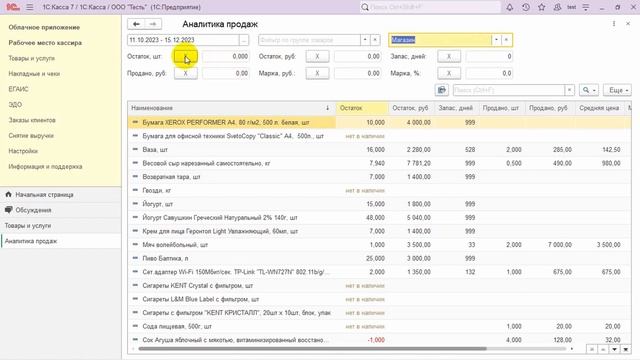Expand the product group filter dropdown
The height and width of the screenshot is (360, 640).
tap(365, 40)
